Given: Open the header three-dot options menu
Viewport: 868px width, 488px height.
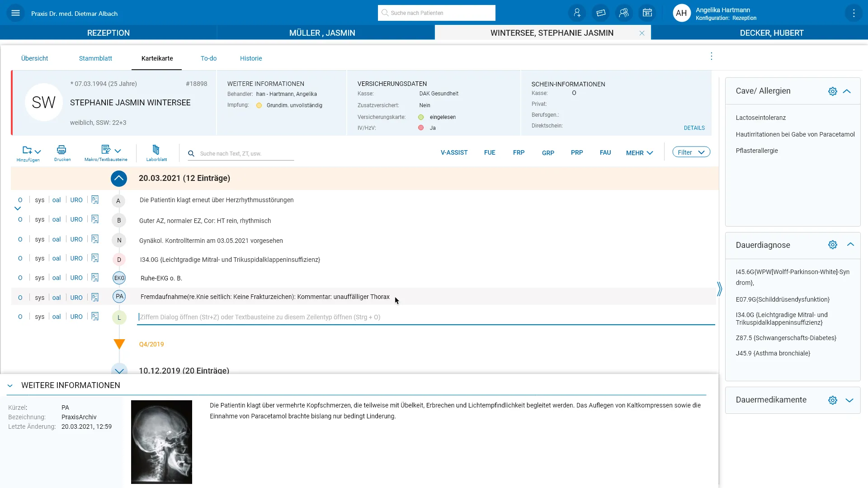Looking at the screenshot, I should click(x=854, y=13).
